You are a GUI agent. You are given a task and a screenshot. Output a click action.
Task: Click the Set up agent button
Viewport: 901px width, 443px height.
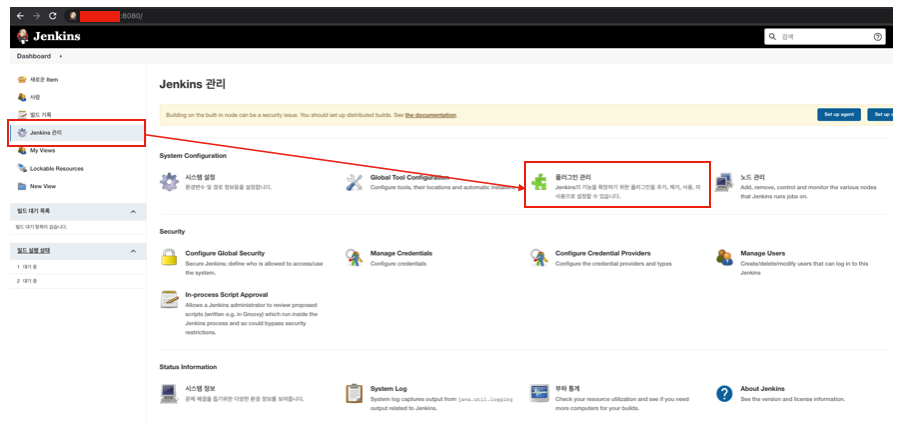(839, 114)
